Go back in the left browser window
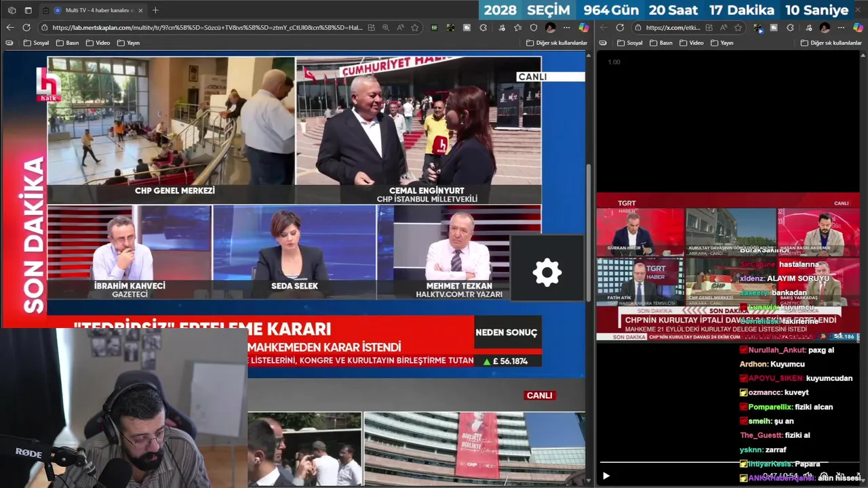Image resolution: width=868 pixels, height=488 pixels. 10,28
